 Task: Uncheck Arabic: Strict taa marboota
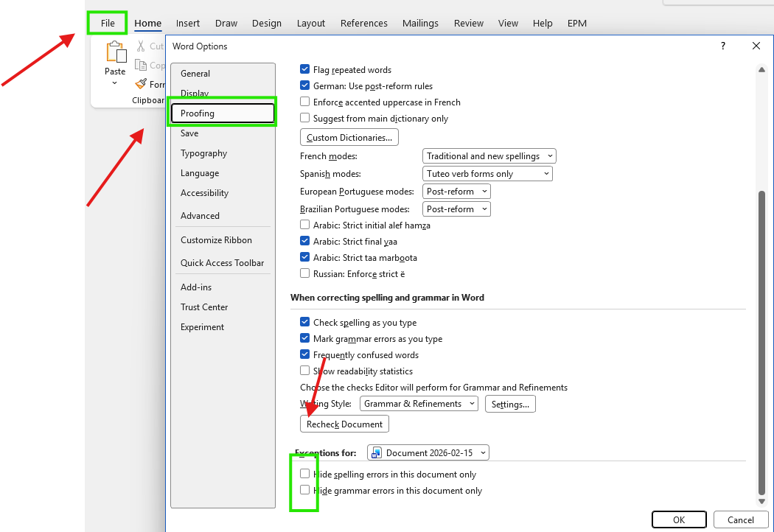click(304, 257)
